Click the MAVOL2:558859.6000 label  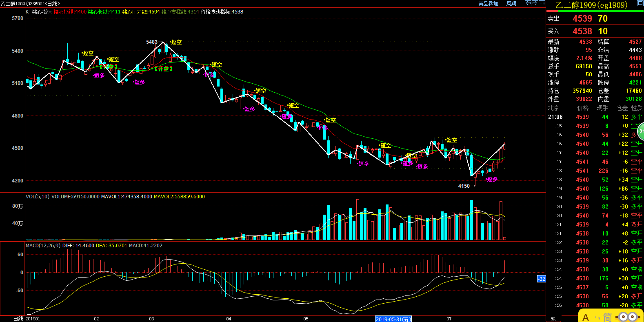[x=179, y=197]
